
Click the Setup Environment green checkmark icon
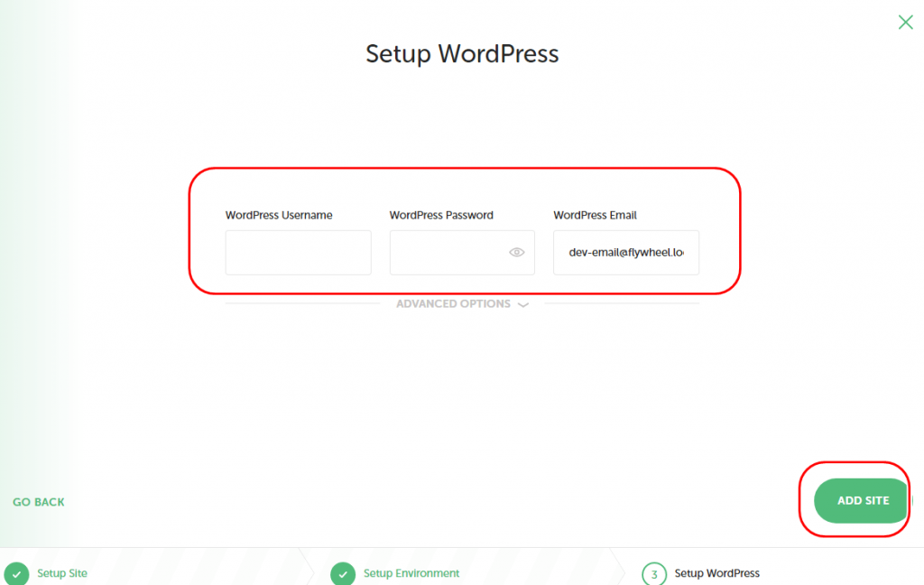click(343, 573)
